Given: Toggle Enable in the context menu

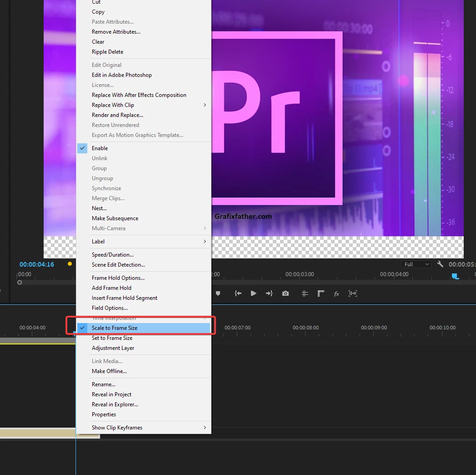Looking at the screenshot, I should point(144,148).
